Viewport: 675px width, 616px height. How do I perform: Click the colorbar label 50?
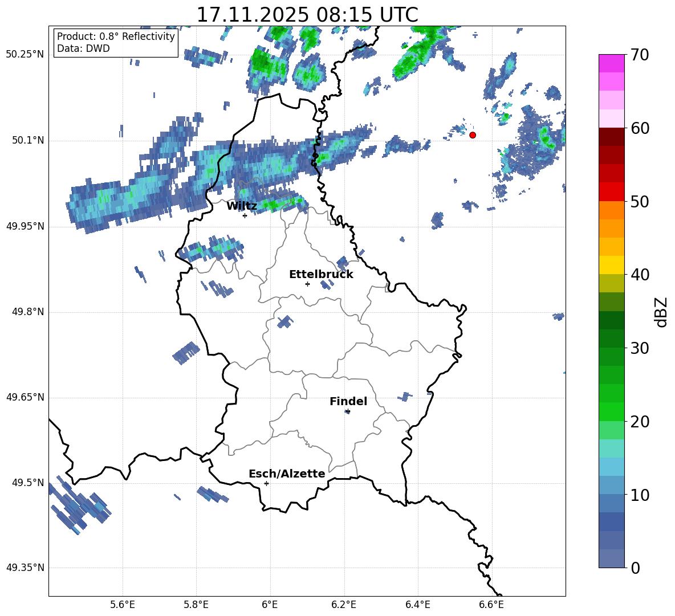click(x=640, y=201)
